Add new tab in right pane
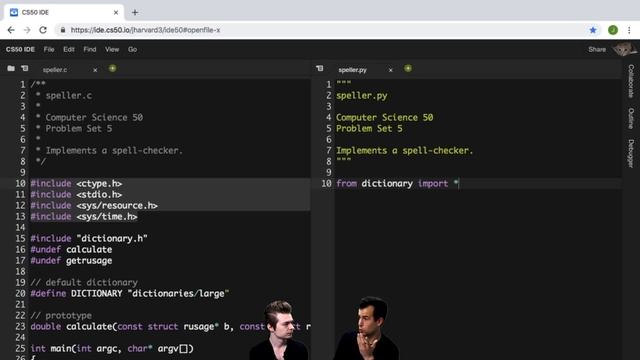Screen dimensions: 640x360 (x=408, y=68)
